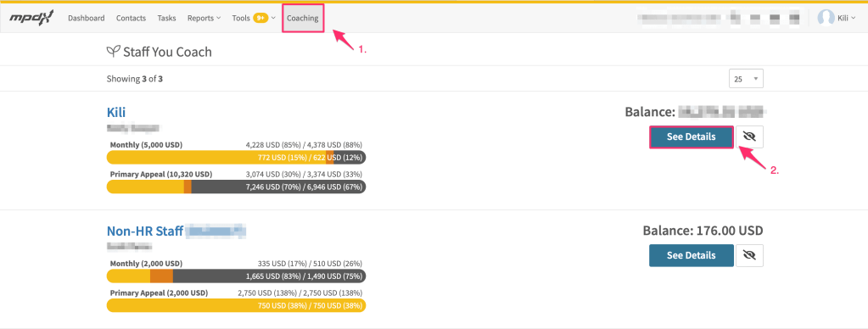Change the 25 results-per-page dropdown
This screenshot has height=329, width=868.
tap(746, 79)
